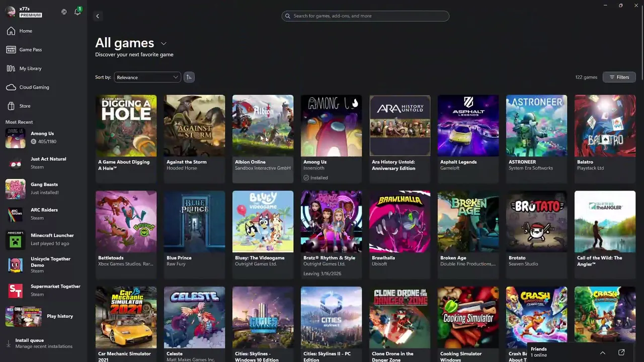Select Game Pass menu label

pyautogui.click(x=31, y=50)
